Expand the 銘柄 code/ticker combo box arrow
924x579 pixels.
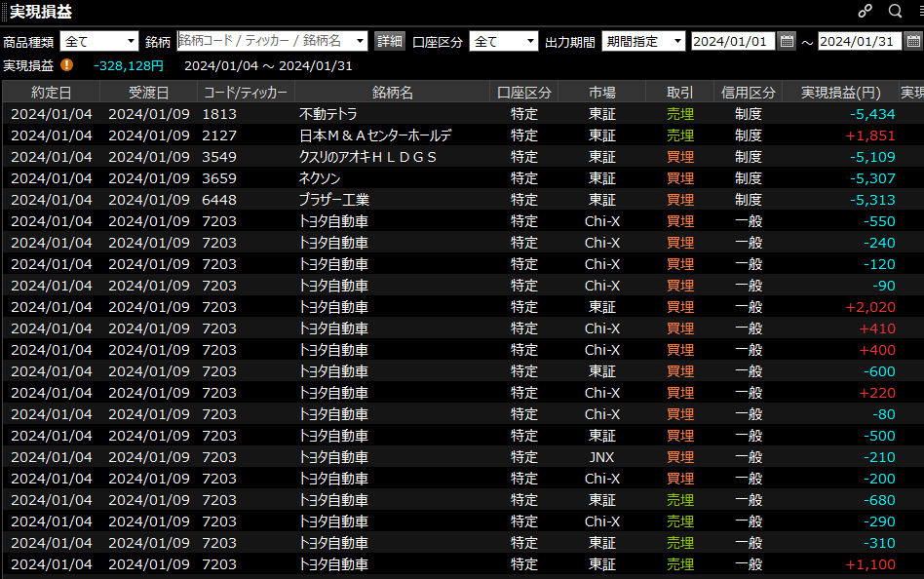coord(360,41)
